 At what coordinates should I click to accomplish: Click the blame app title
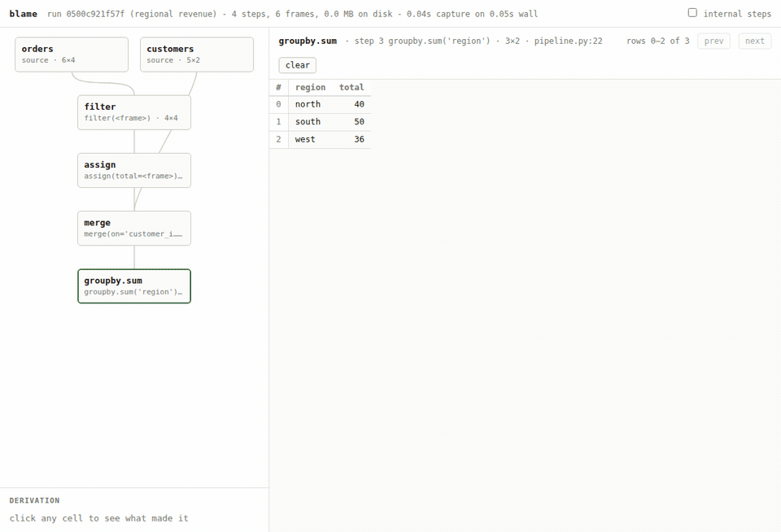click(23, 14)
